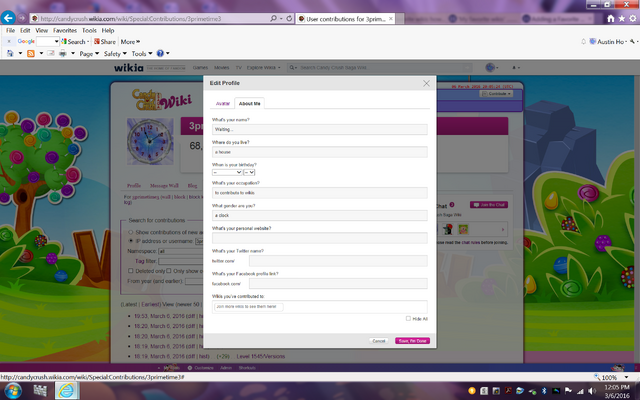Open the browser gear settings icon
Screen dimensions: 640x400
pos(633,18)
